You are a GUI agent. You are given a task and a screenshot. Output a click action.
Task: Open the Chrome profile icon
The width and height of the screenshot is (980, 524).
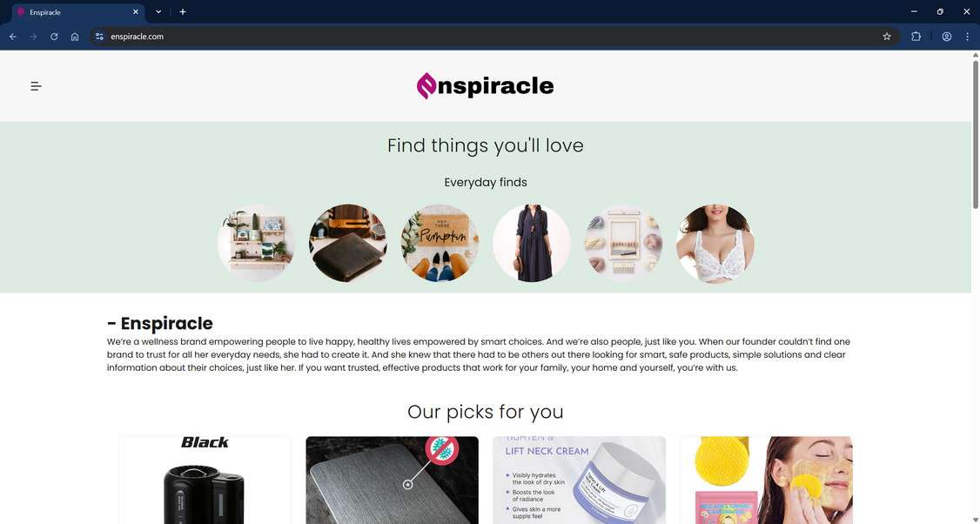click(946, 37)
